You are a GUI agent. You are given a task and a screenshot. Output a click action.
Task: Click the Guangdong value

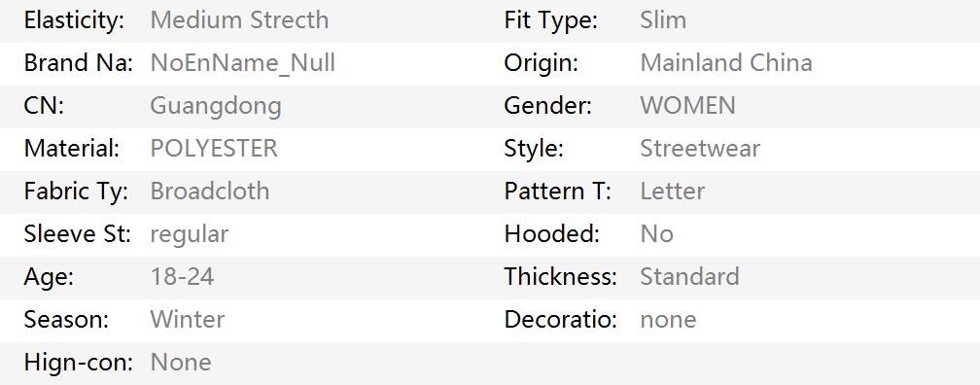pos(216,106)
